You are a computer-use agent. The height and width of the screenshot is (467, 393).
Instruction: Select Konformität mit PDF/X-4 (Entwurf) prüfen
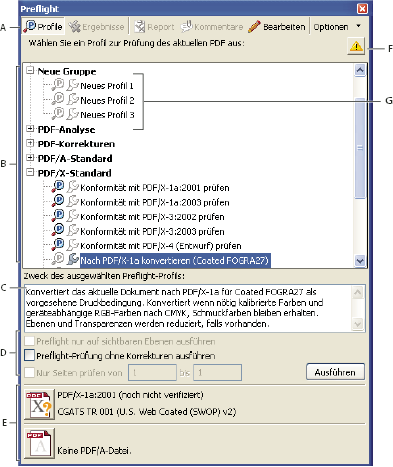click(x=161, y=246)
